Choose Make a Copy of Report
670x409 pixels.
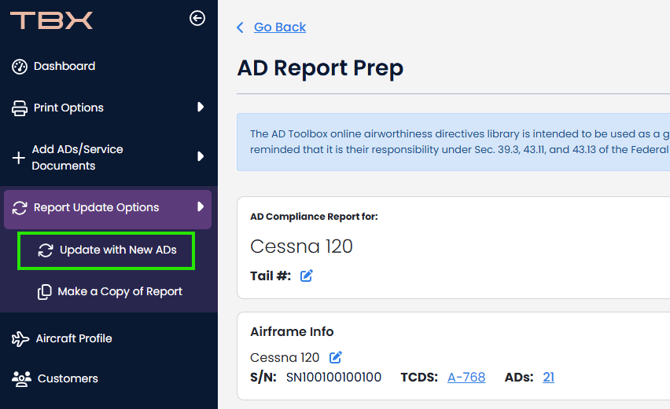(x=119, y=292)
